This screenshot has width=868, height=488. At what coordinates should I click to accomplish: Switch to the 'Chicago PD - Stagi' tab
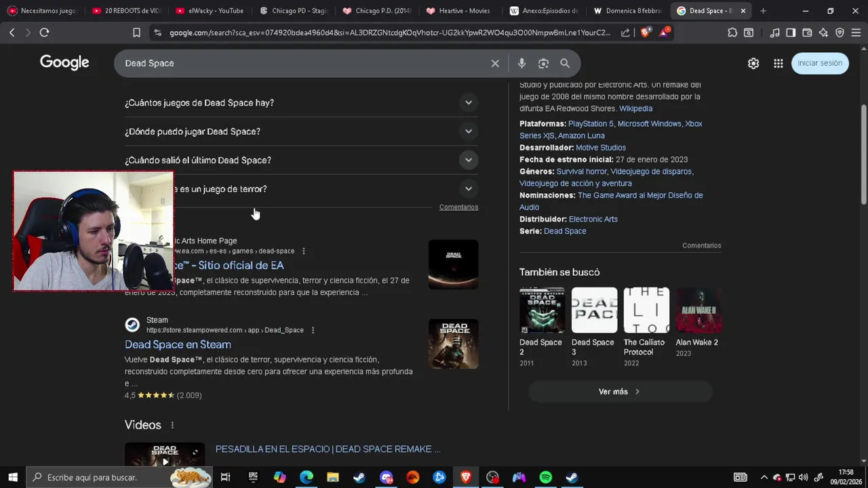click(294, 11)
